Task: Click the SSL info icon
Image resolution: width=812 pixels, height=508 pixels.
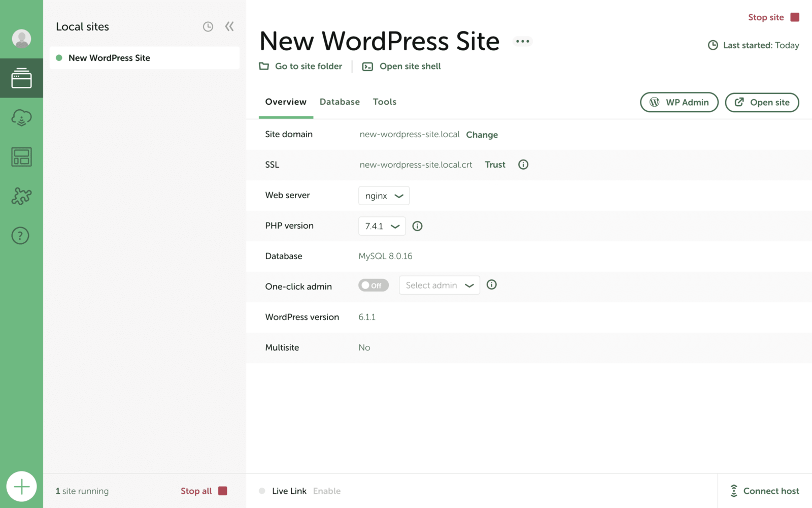Action: point(523,165)
